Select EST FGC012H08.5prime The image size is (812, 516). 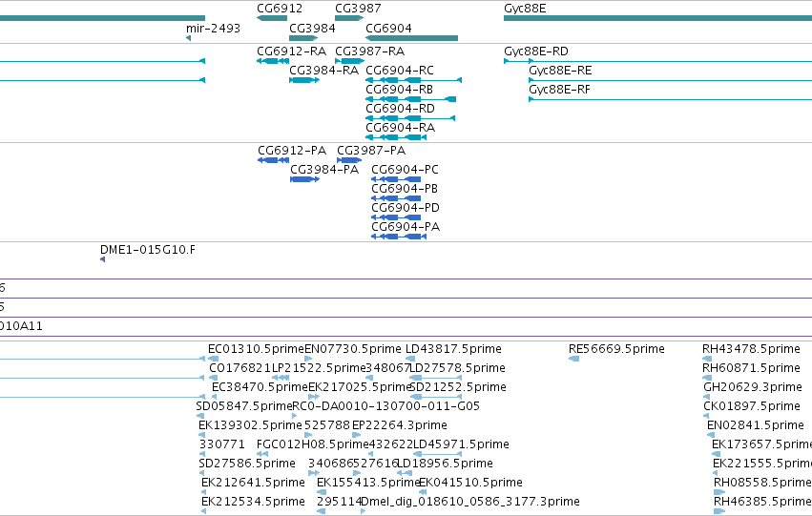click(x=312, y=445)
